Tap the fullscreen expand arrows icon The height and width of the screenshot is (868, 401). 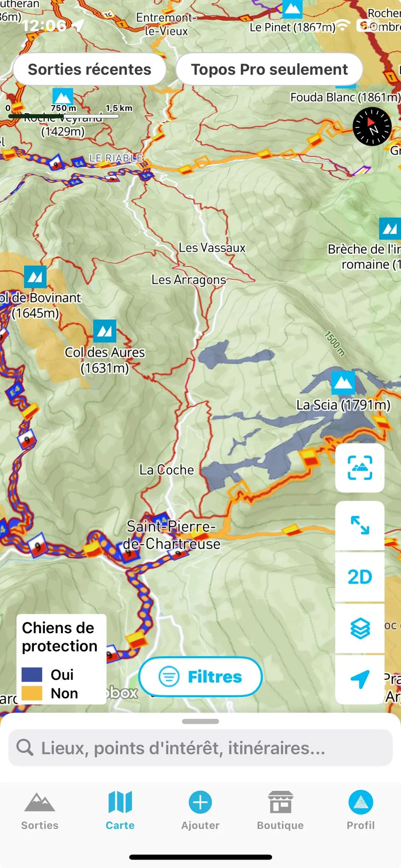tap(360, 526)
